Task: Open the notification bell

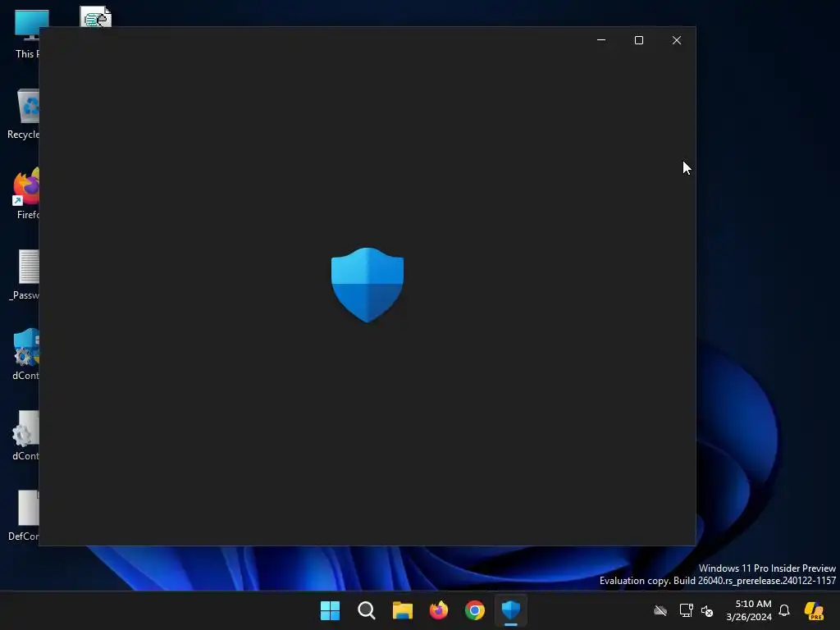Action: (784, 610)
